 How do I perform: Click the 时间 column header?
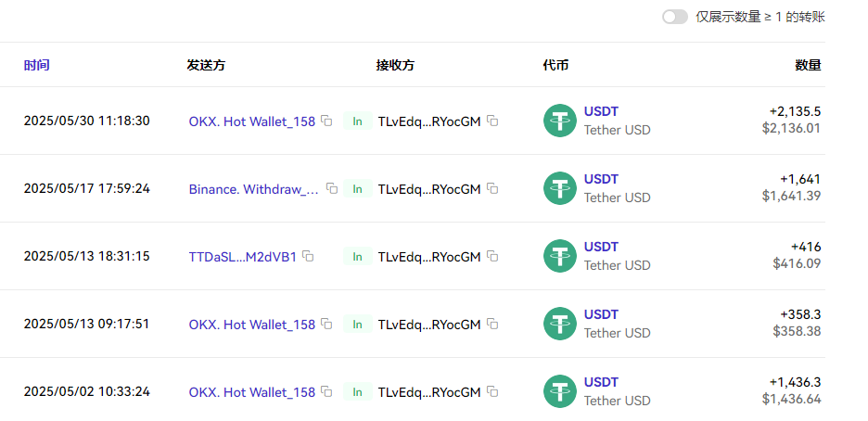(37, 65)
